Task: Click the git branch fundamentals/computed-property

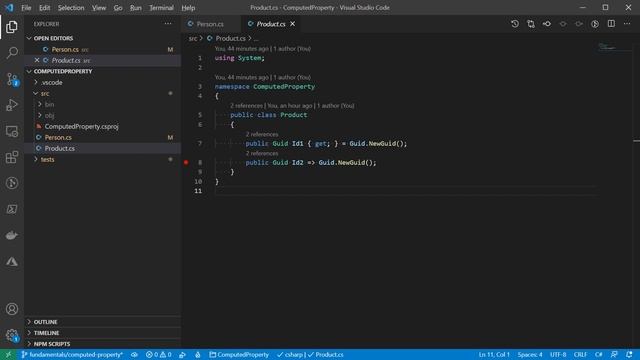Action: click(72, 355)
